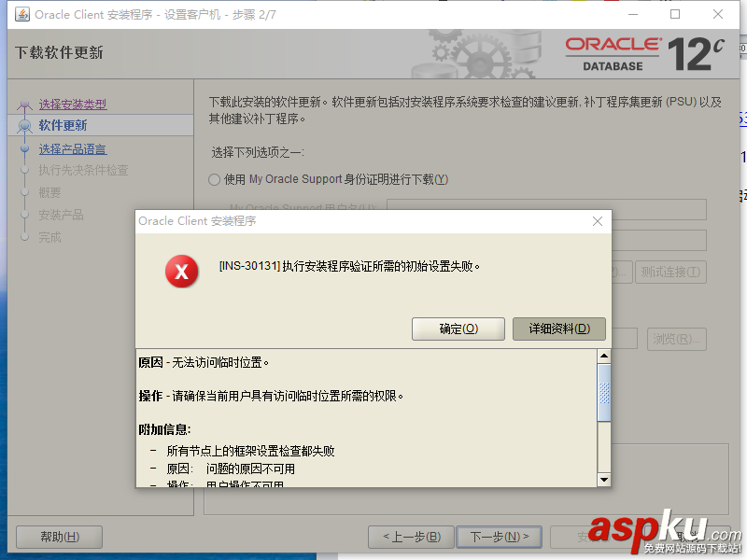Click the 下一步(N) next button
The image size is (747, 560).
pos(499,538)
